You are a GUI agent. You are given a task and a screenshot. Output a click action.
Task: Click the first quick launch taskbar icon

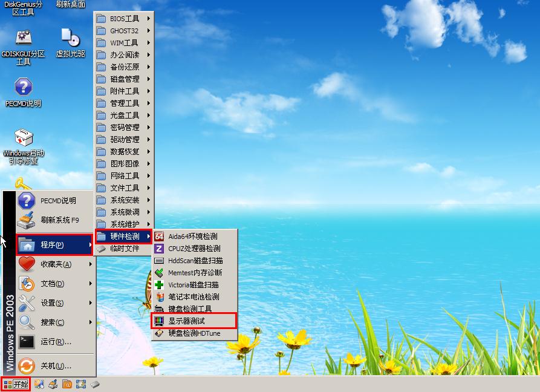(x=39, y=384)
